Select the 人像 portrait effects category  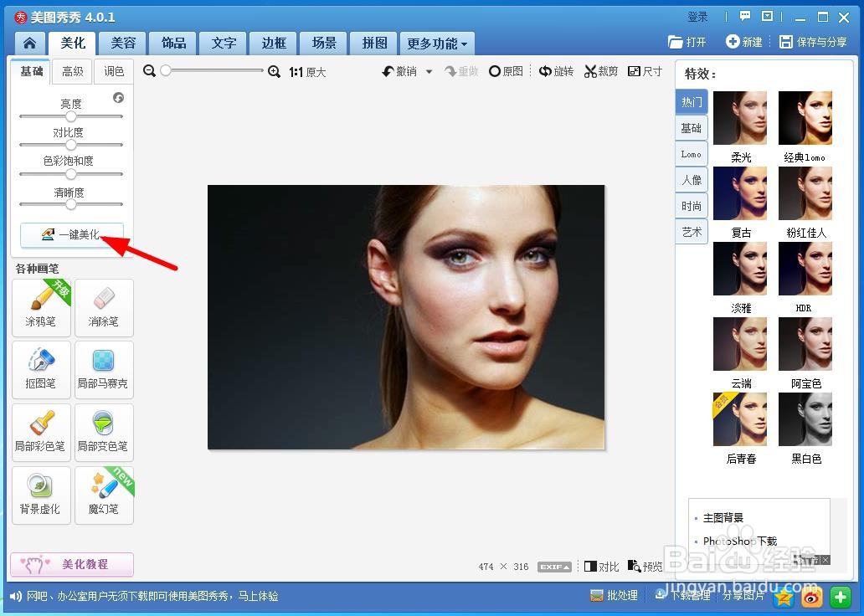click(692, 180)
